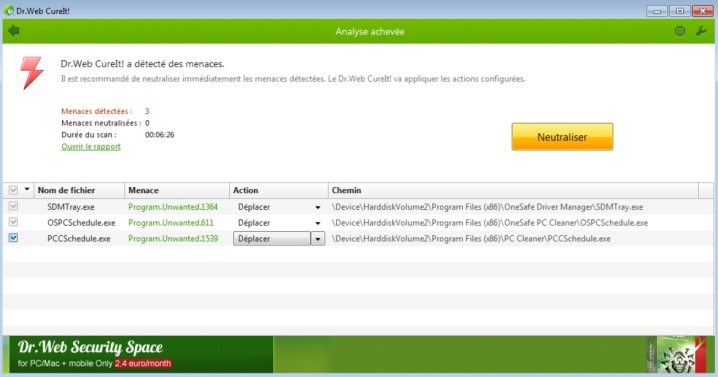Image resolution: width=718 pixels, height=377 pixels.
Task: Select the OSPCSchedule.exe file name
Action: [x=81, y=223]
